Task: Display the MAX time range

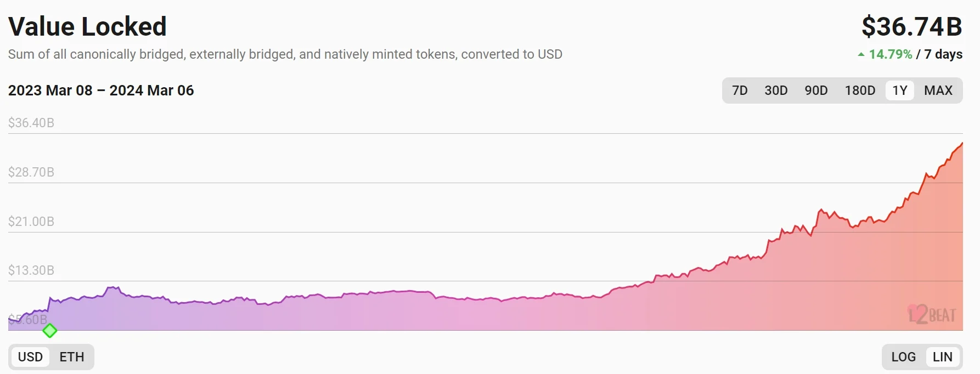Action: (938, 90)
